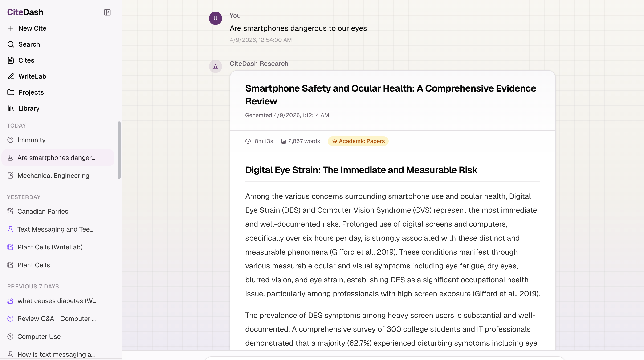Open Canadian Parries history entry

pos(42,211)
